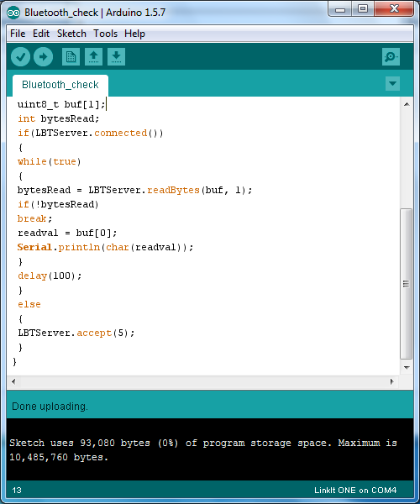Click the '10,485,760 bytes.' console line
The width and height of the screenshot is (420, 504).
(59, 457)
